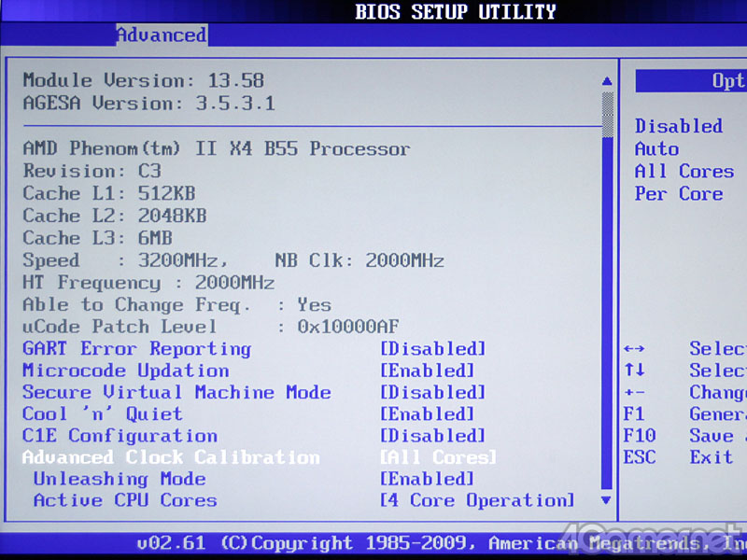
Task: Open Active CPU Cores 4 Core Operation value
Action: (476, 500)
